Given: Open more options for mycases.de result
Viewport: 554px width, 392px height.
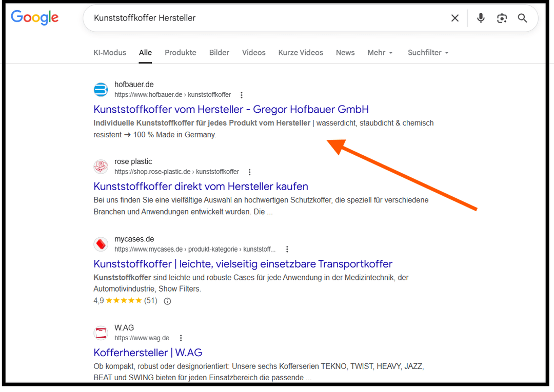Looking at the screenshot, I should (x=287, y=250).
